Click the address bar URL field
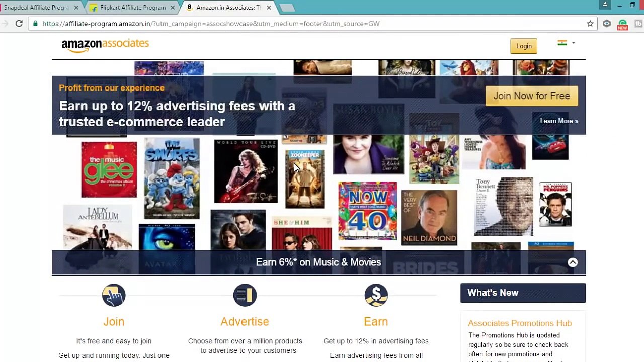Screen dimensions: 644x362 coord(312,24)
